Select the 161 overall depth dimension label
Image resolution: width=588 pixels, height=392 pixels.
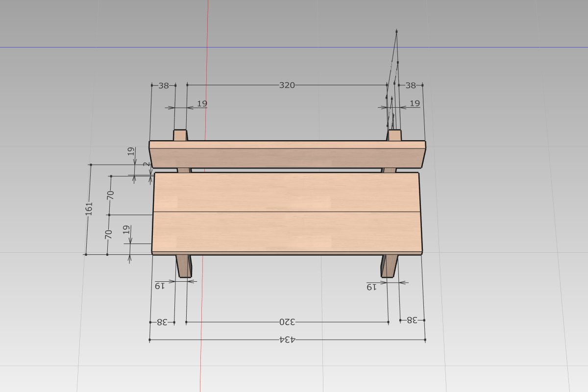(89, 208)
